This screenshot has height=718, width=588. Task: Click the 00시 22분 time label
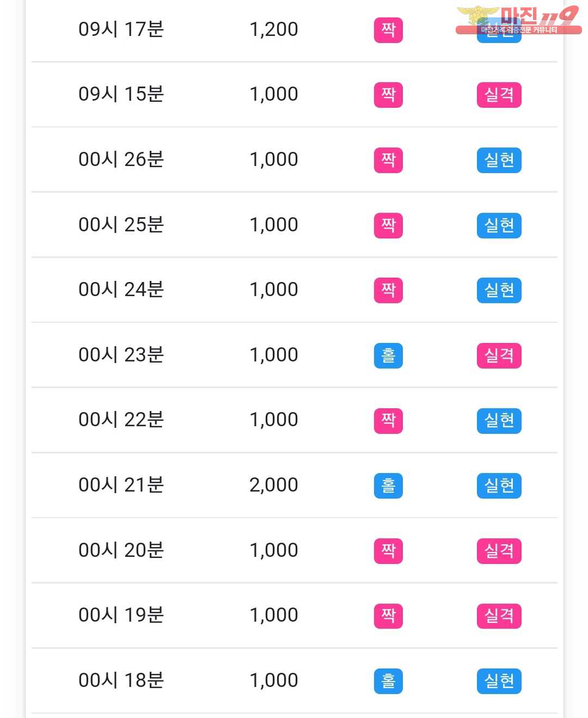(121, 420)
